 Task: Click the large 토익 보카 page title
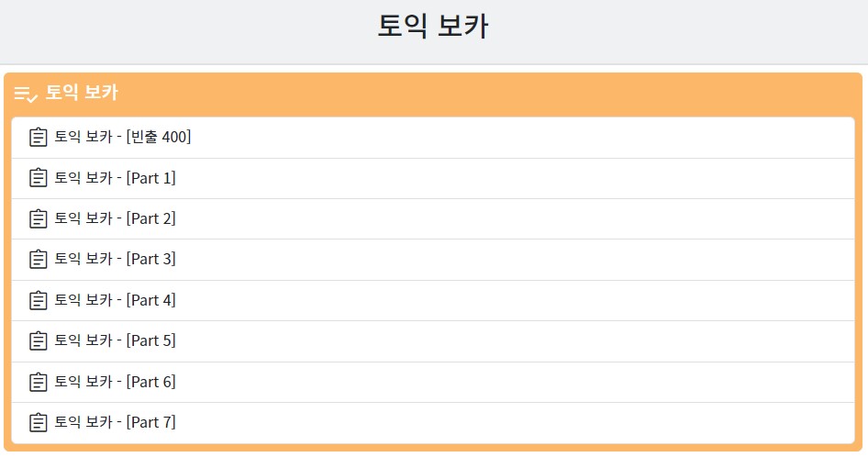pos(433,26)
